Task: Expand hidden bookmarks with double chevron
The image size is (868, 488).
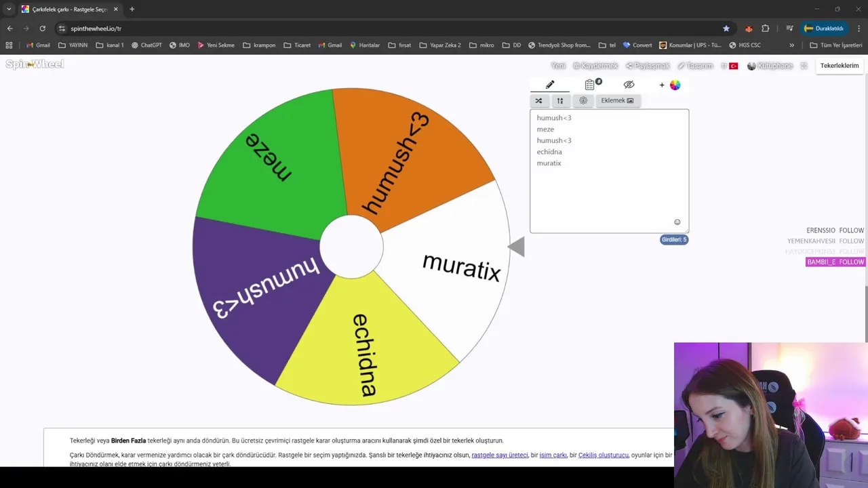Action: pos(791,45)
